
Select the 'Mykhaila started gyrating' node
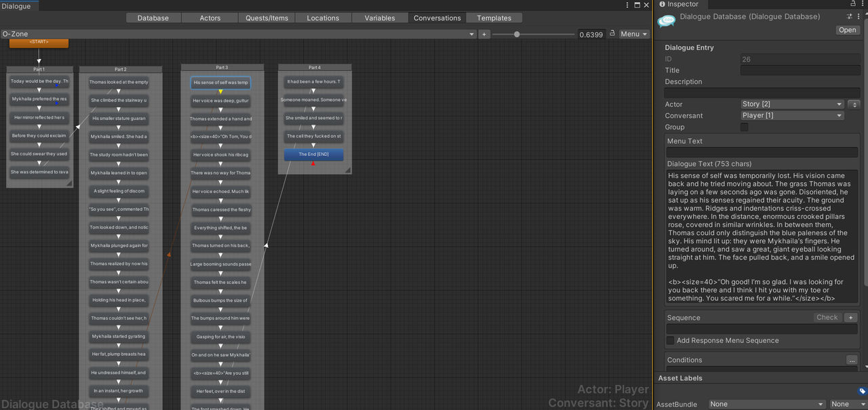[x=119, y=336]
